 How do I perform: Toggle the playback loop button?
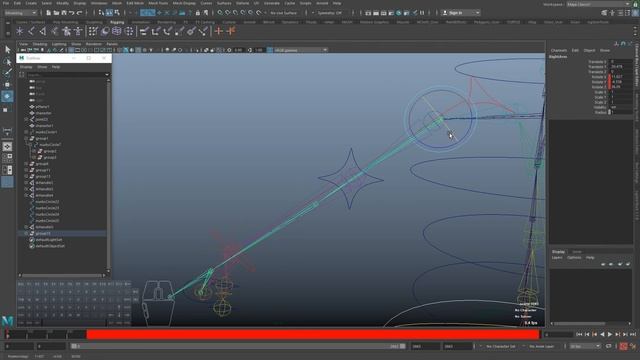tap(609, 346)
